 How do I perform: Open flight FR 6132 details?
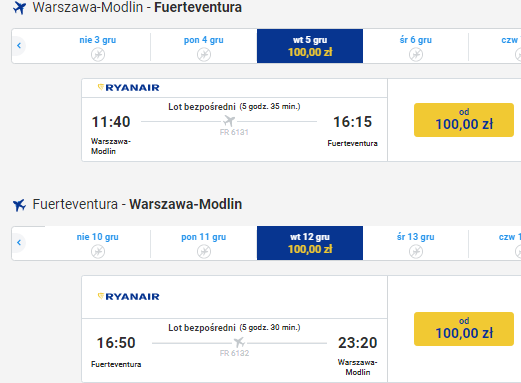tap(234, 353)
